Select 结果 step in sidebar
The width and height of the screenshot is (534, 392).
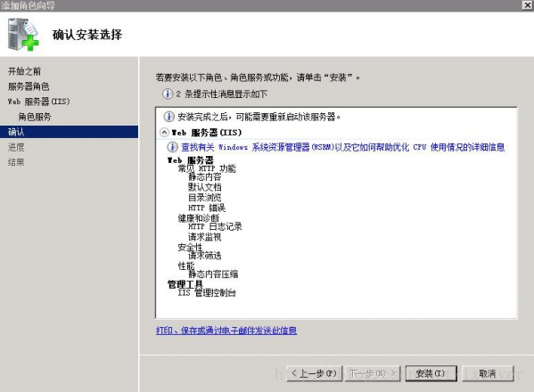point(16,162)
